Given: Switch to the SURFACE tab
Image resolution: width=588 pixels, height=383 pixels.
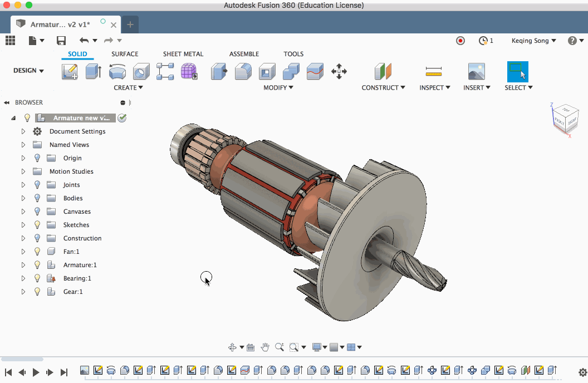Looking at the screenshot, I should [x=125, y=54].
